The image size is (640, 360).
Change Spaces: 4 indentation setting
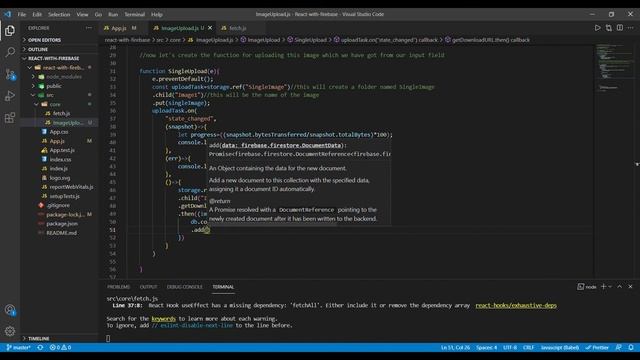pos(487,347)
